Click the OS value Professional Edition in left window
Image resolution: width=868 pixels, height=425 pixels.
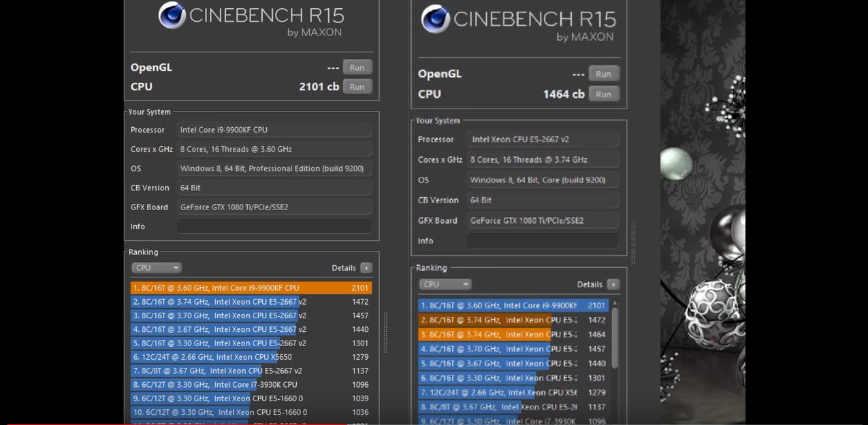point(274,169)
